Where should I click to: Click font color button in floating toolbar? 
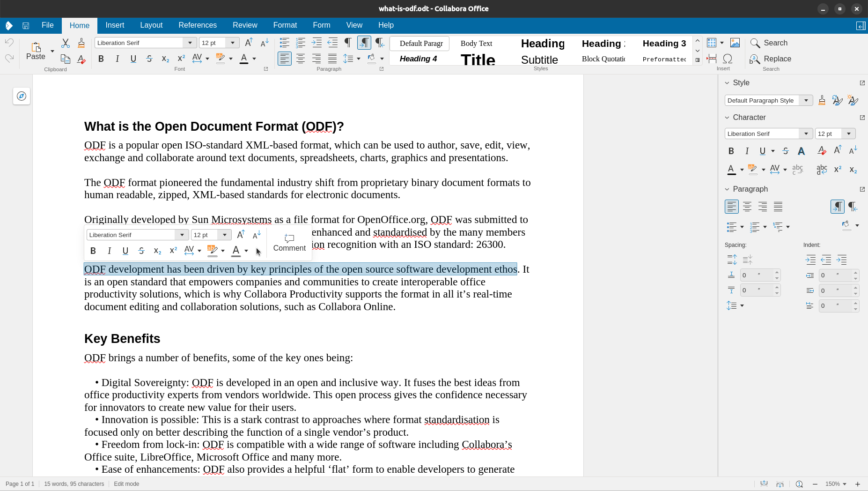click(236, 251)
